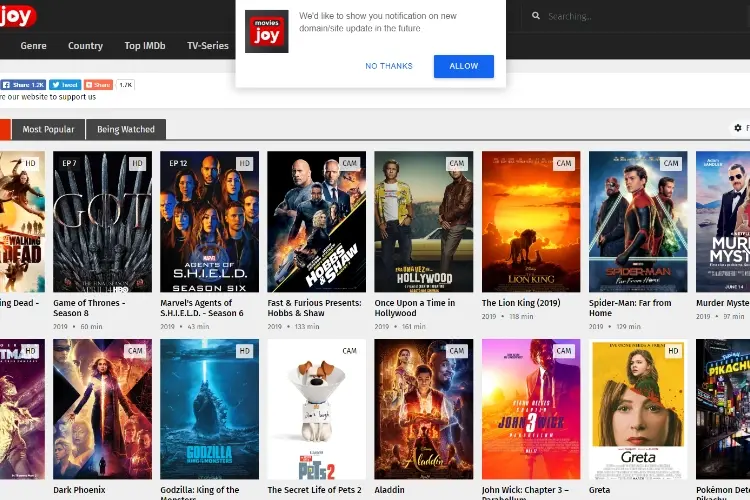Click Once Upon a Time in Hollywood title
Viewport: 750px width, 500px height.
tap(415, 308)
